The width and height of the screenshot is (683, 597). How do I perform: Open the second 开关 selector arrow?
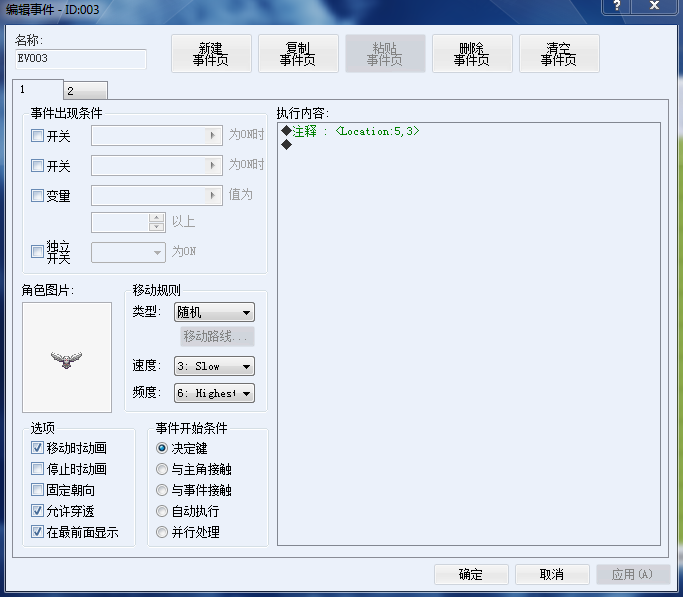[213, 165]
